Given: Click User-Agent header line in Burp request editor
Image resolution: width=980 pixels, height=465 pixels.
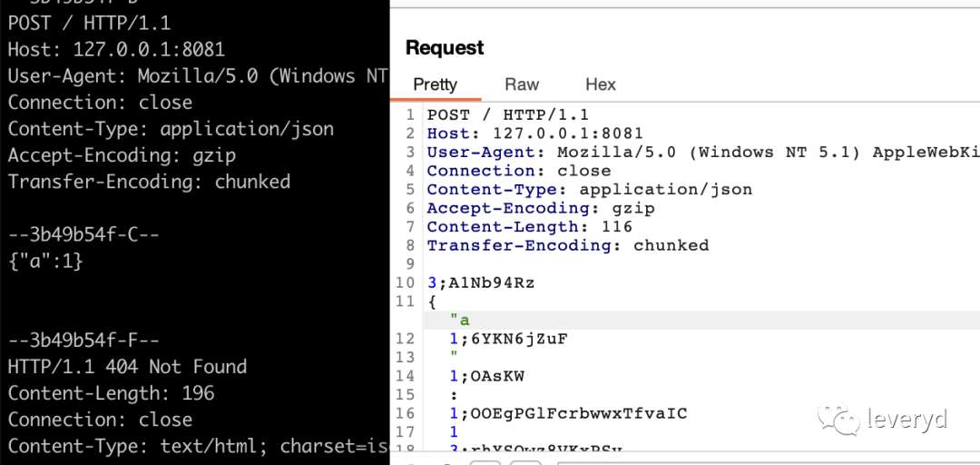Looking at the screenshot, I should (x=703, y=152).
